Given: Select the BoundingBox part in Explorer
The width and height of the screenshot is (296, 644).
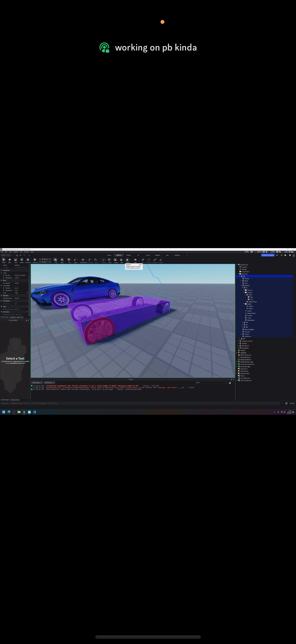Looking at the screenshot, I should pos(249,329).
